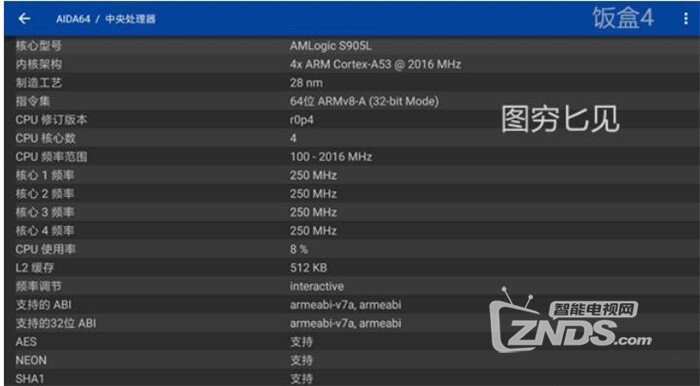Click the L2 缓存 512 KB row
Viewport: 700px width, 386px height.
tap(352, 268)
